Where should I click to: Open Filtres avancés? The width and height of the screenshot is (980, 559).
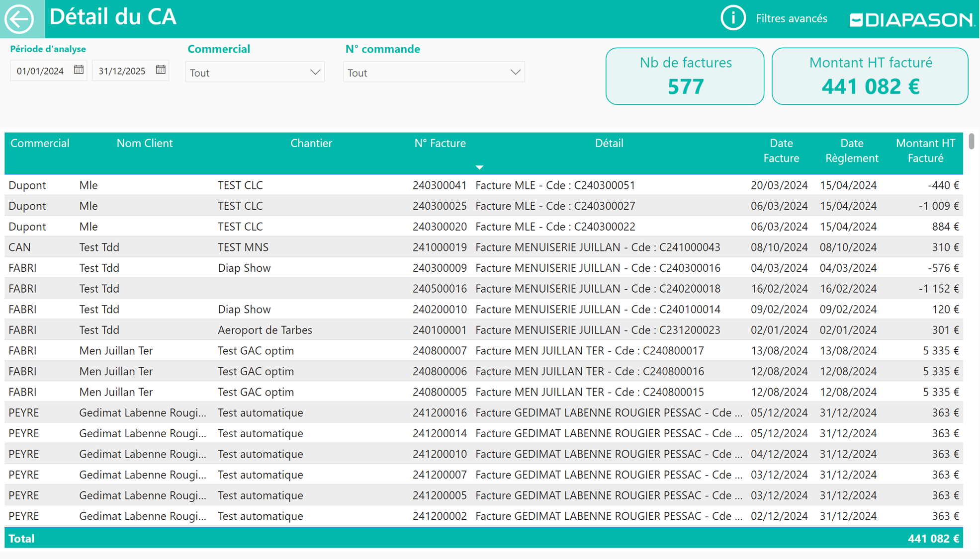[x=791, y=19]
